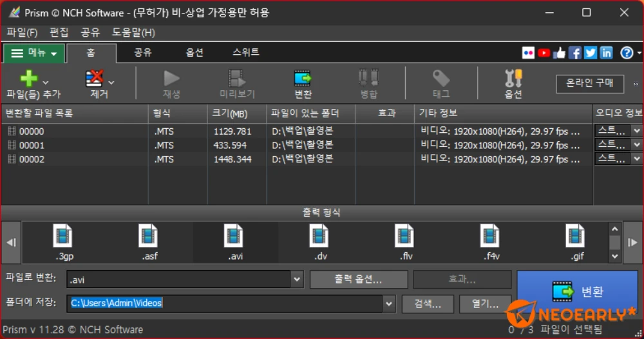Sort by 크기(MB) column header
Screen dimensions: 644x339
[237, 113]
